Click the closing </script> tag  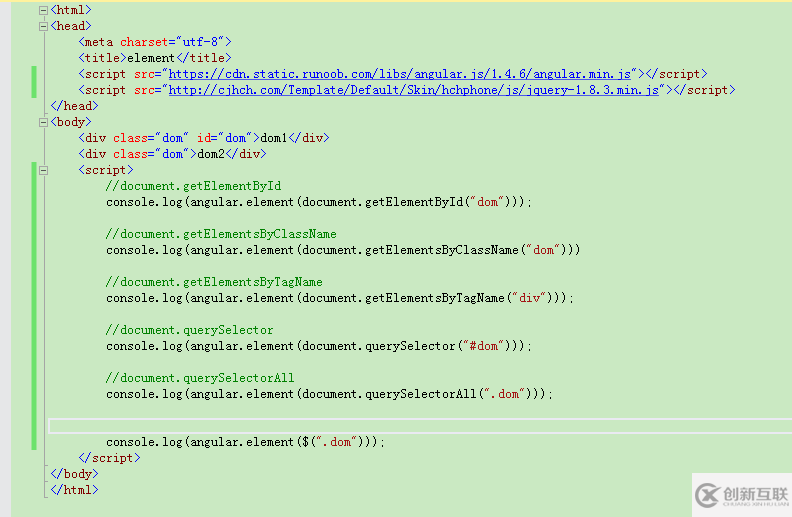(110, 458)
